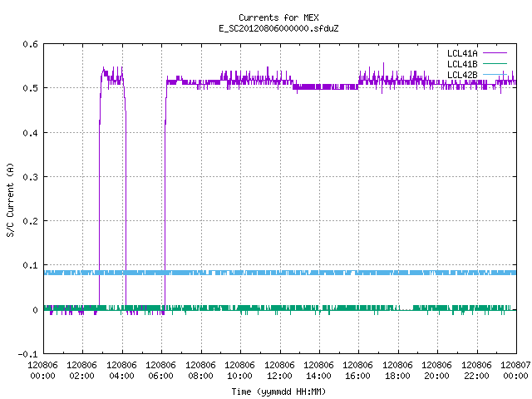Click the chart title "Currents for MEX"
532x399 pixels.
(278, 17)
